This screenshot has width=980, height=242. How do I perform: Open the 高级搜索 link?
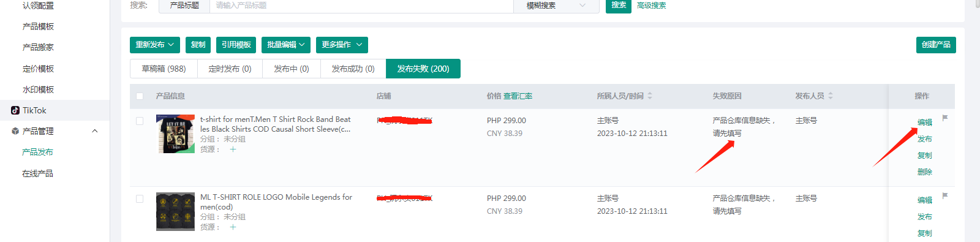tap(651, 6)
